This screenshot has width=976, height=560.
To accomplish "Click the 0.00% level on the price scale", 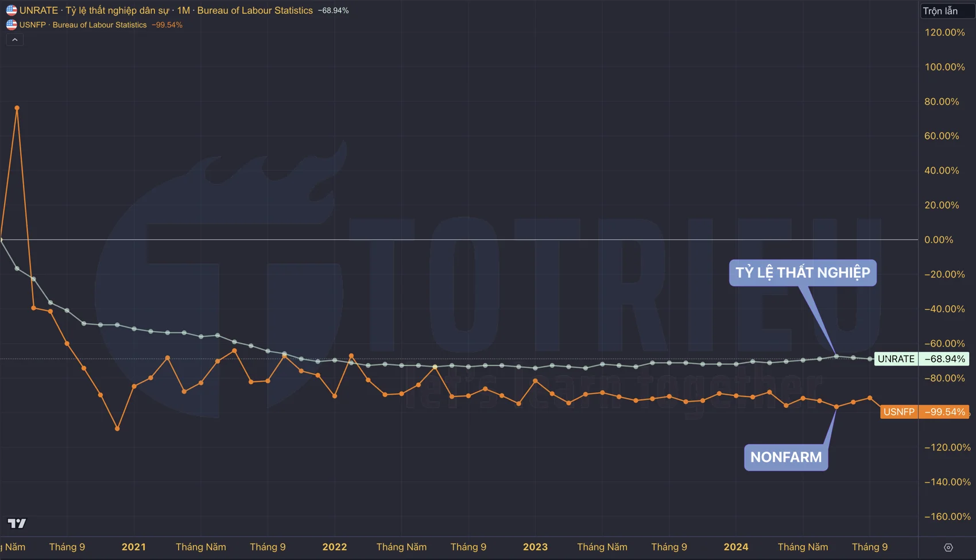I will click(939, 240).
